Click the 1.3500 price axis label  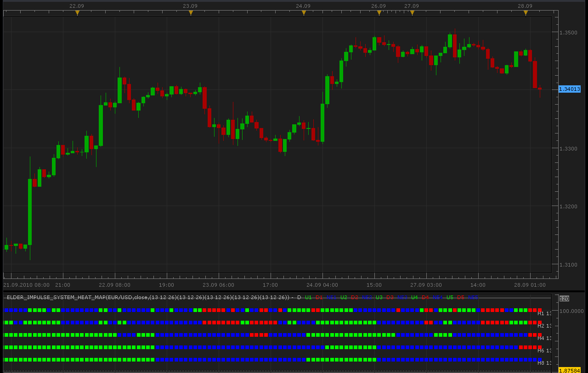click(568, 33)
